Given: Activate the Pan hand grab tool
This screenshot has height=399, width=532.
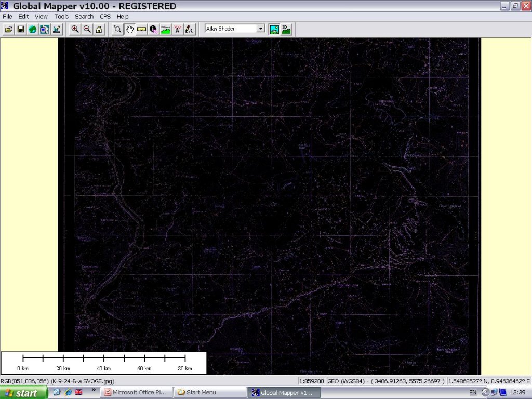Looking at the screenshot, I should tap(129, 30).
